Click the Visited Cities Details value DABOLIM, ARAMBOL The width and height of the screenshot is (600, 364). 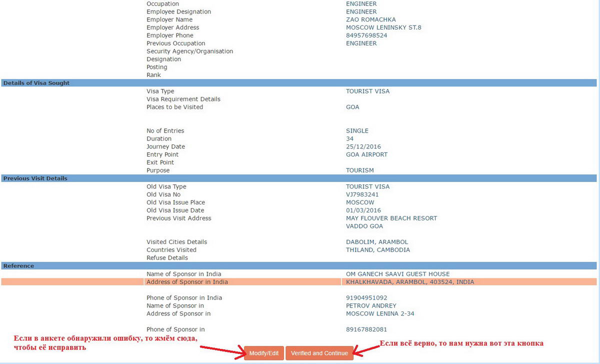coord(376,242)
